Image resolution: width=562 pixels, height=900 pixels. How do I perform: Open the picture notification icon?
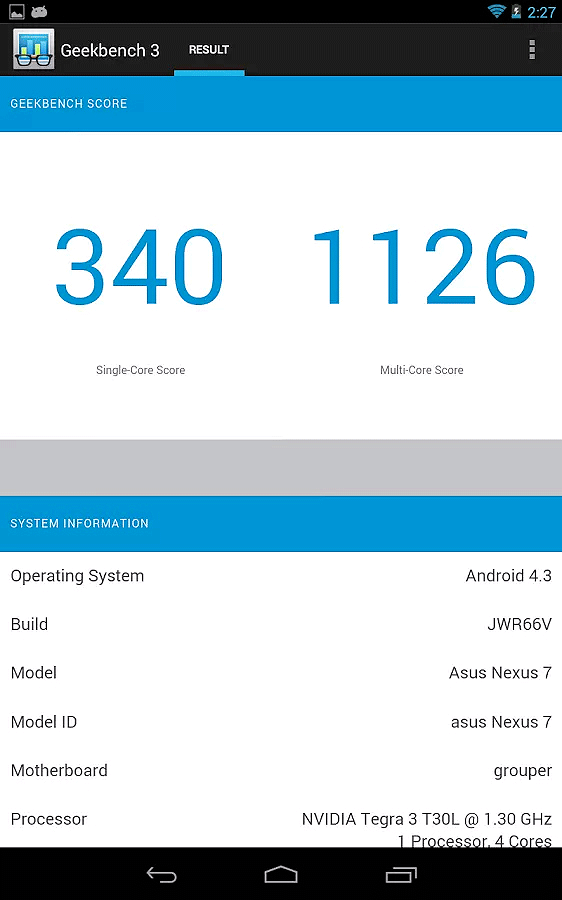[x=17, y=11]
